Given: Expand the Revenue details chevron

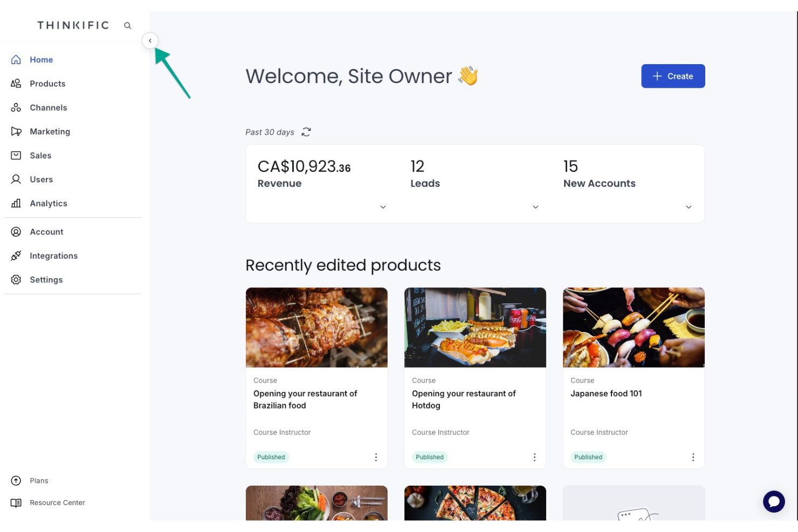Looking at the screenshot, I should pos(383,206).
